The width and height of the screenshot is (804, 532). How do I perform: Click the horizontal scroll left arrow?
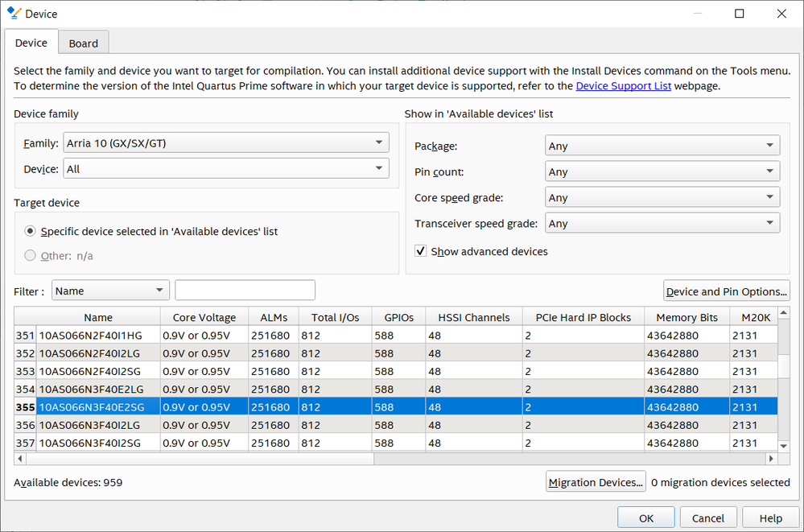pos(21,459)
